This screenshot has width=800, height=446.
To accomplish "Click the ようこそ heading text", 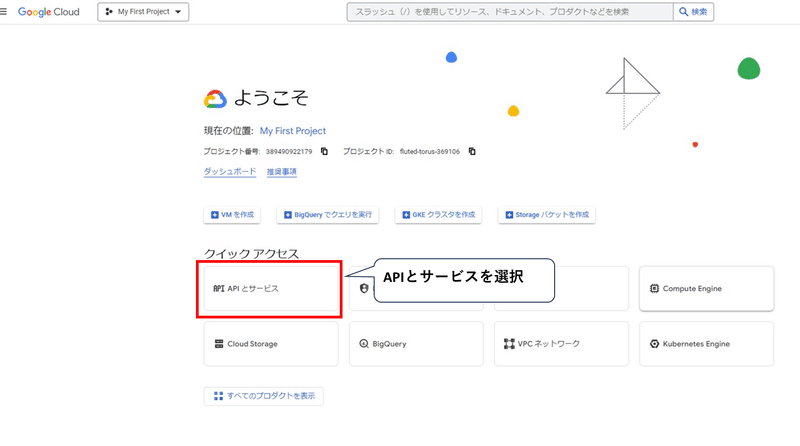I will (x=271, y=98).
